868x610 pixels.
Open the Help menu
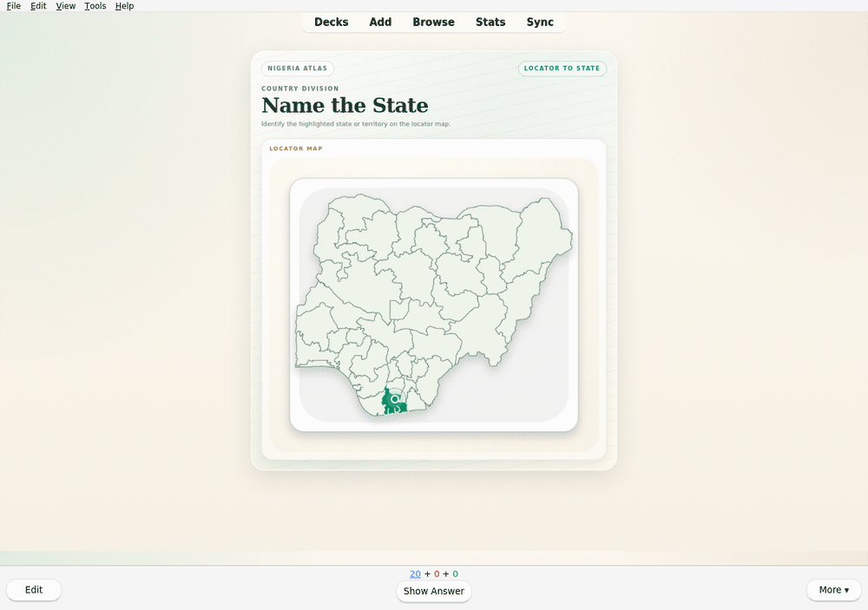(124, 6)
